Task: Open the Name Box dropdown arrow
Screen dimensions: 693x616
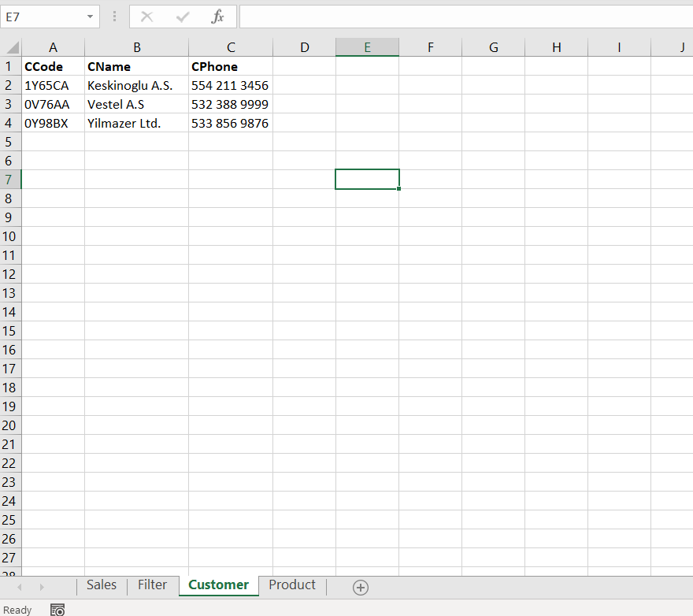Action: (x=89, y=17)
